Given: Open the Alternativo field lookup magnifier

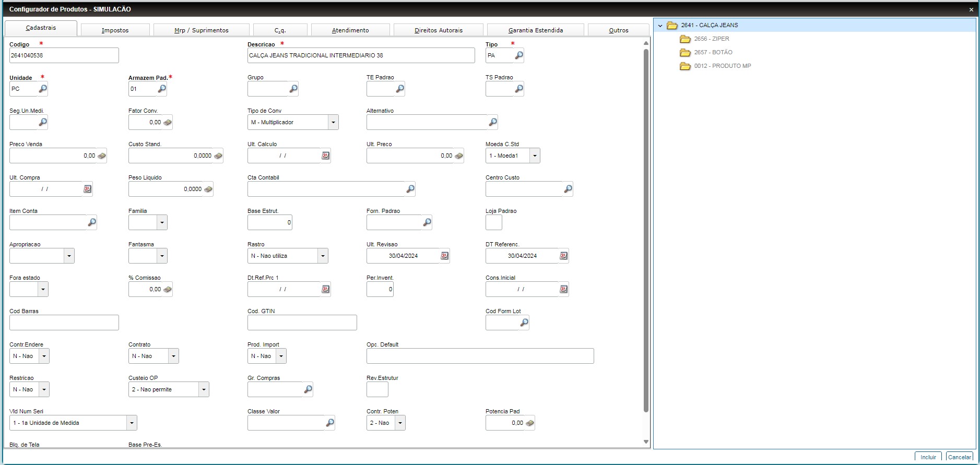Looking at the screenshot, I should pyautogui.click(x=493, y=122).
